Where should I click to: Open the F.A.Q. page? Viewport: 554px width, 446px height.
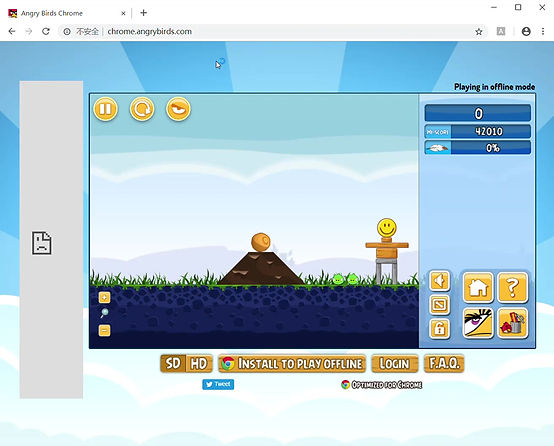444,364
